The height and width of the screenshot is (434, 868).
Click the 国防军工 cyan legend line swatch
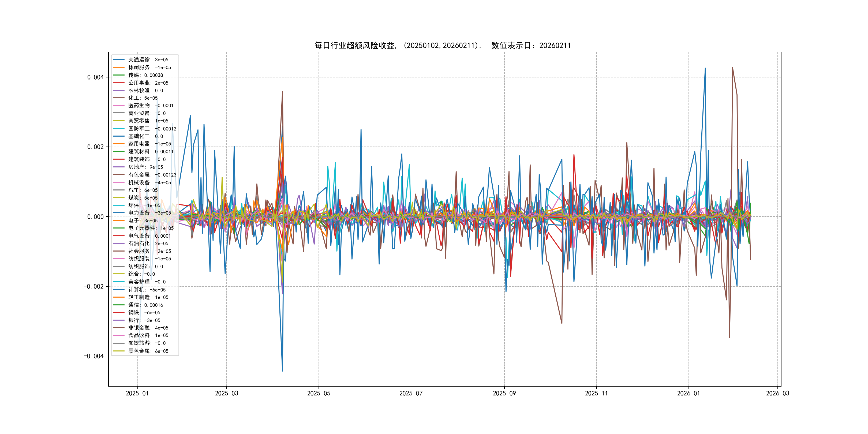119,128
